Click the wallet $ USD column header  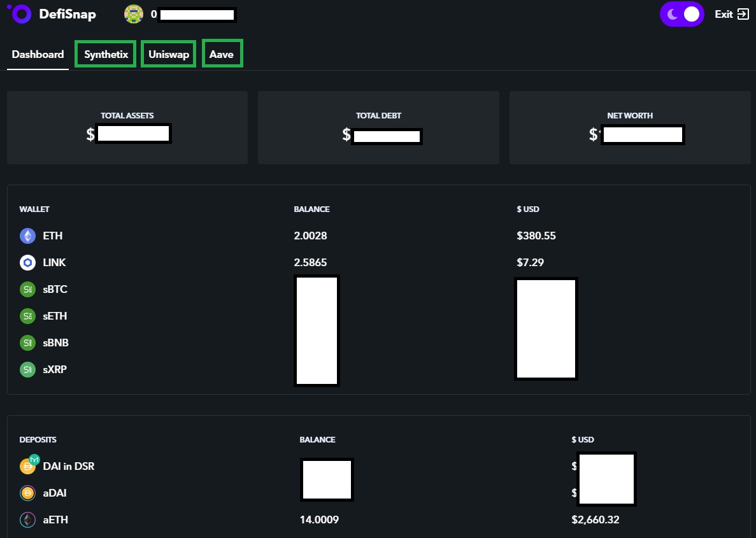point(528,209)
